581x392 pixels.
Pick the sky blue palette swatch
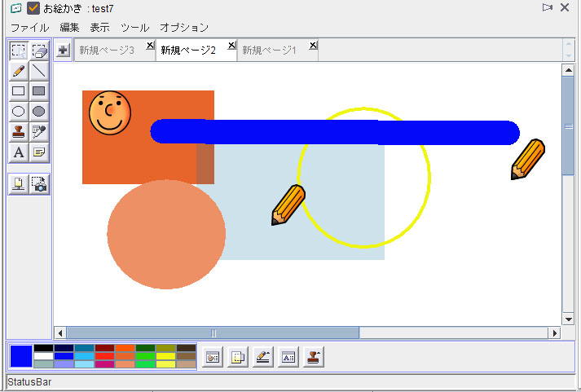(84, 356)
